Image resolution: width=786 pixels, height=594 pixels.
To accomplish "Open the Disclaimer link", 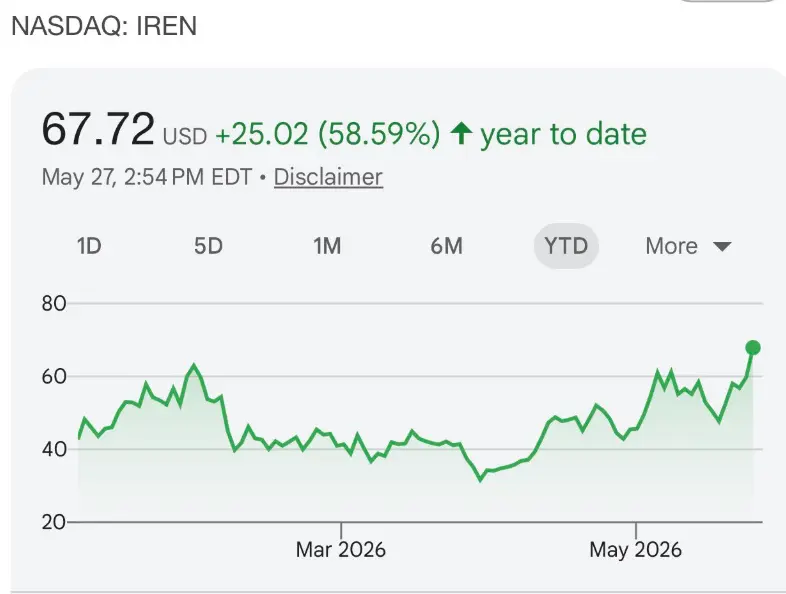I will [x=328, y=177].
